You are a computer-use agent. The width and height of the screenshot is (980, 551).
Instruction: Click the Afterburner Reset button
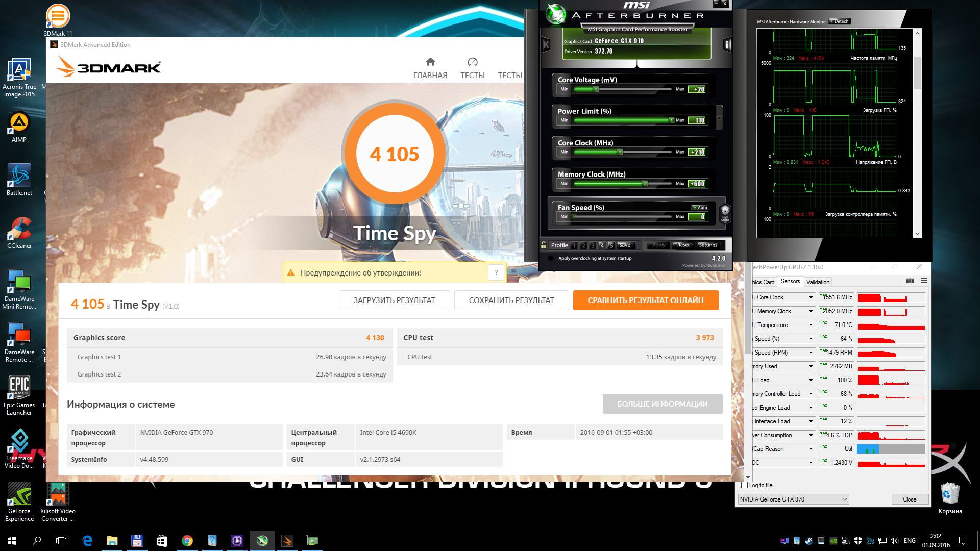coord(683,245)
